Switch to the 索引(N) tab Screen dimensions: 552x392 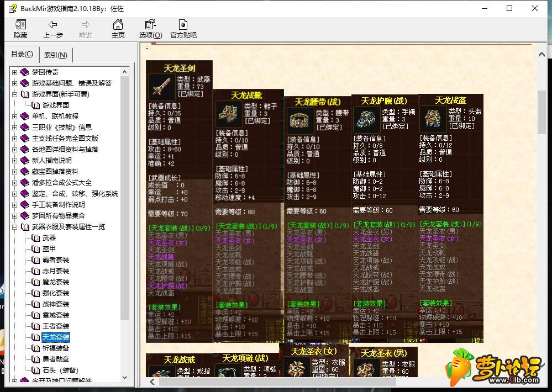tap(56, 55)
